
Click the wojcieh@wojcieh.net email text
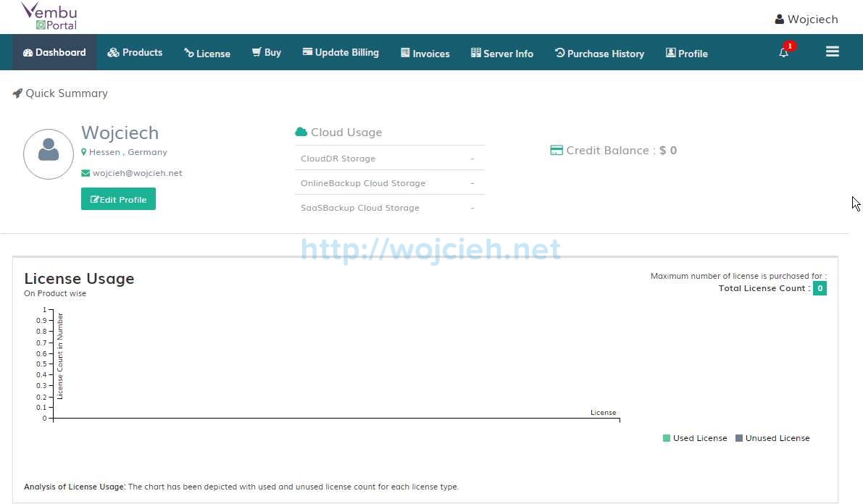137,173
